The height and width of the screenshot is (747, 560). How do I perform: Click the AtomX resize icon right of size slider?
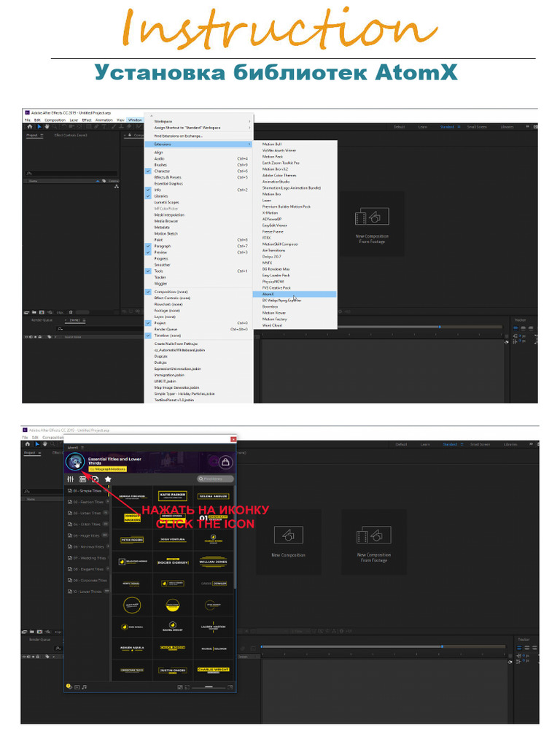(x=230, y=687)
